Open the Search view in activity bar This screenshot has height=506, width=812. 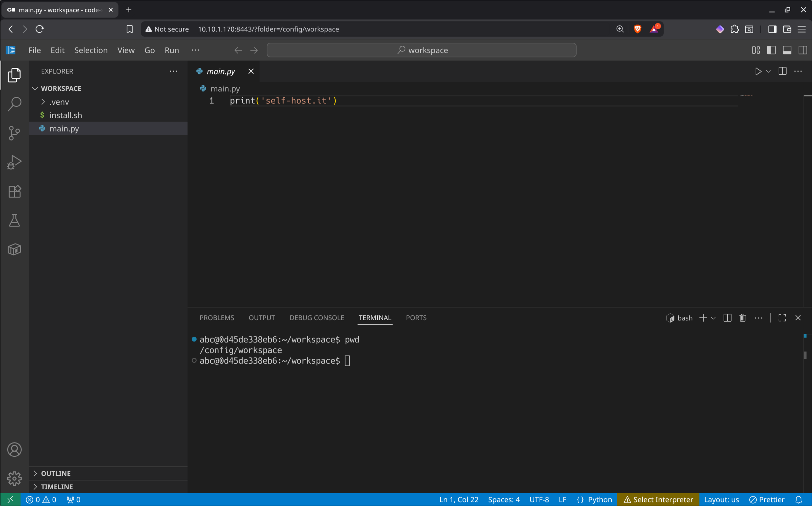[x=14, y=104]
